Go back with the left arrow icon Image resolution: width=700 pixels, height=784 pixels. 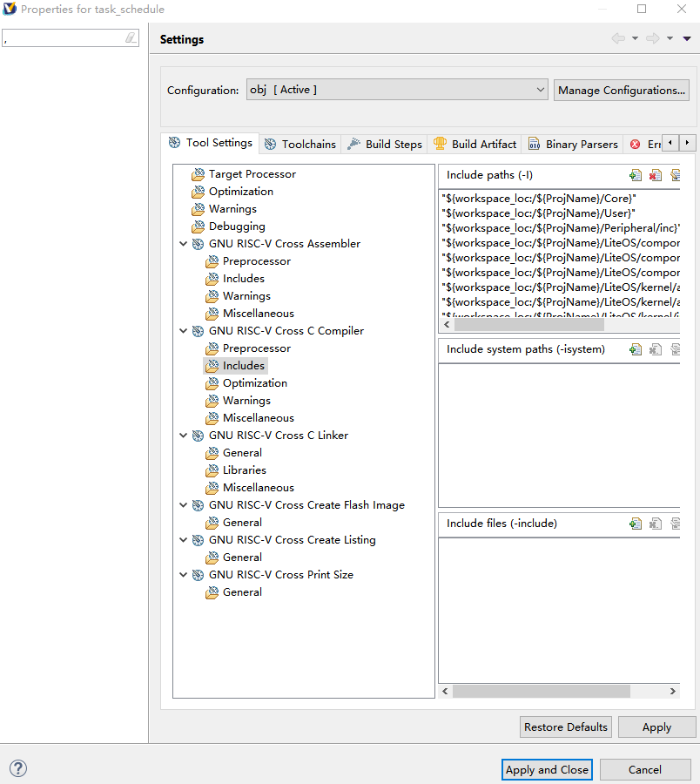[x=618, y=38]
